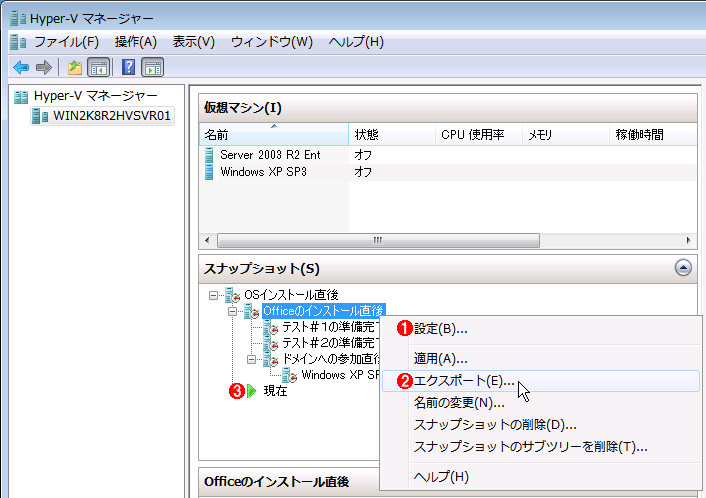This screenshot has height=498, width=706.
Task: Click the VM icon beside Server 2003 R2 Ent
Action: 209,155
